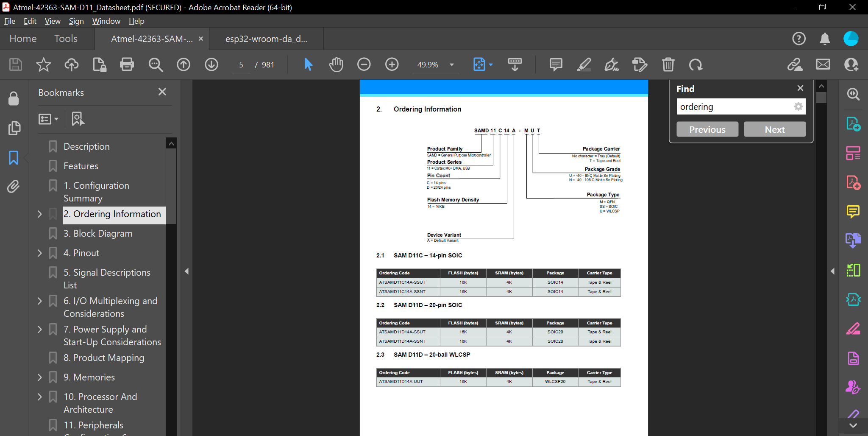Click the Export PDF tool in right pane
Image resolution: width=868 pixels, height=436 pixels.
tap(853, 124)
